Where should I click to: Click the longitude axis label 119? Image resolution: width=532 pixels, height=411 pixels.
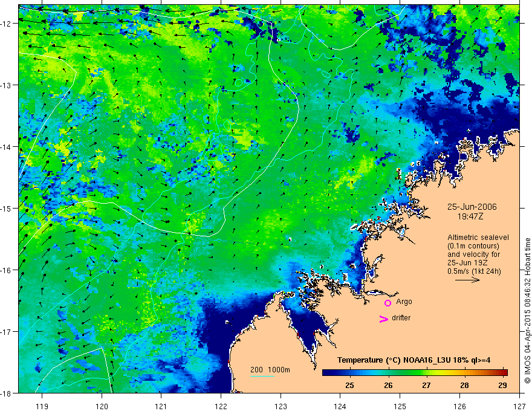(42, 406)
